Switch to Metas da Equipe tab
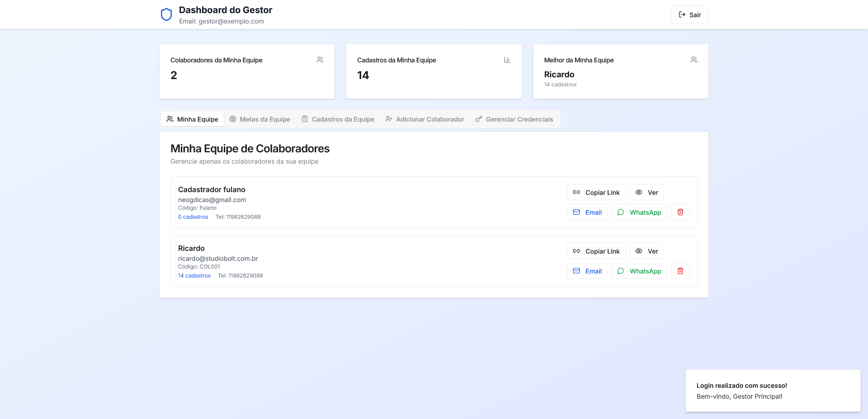 click(260, 119)
